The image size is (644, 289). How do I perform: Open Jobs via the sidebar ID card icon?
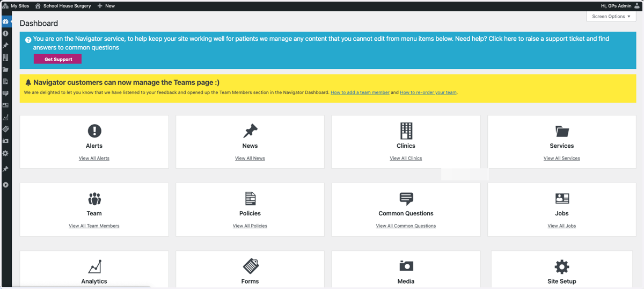click(5, 105)
